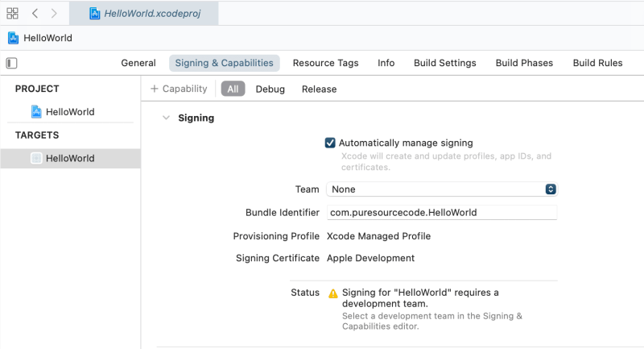Open the Resource Tags tab
The width and height of the screenshot is (644, 349).
click(325, 63)
